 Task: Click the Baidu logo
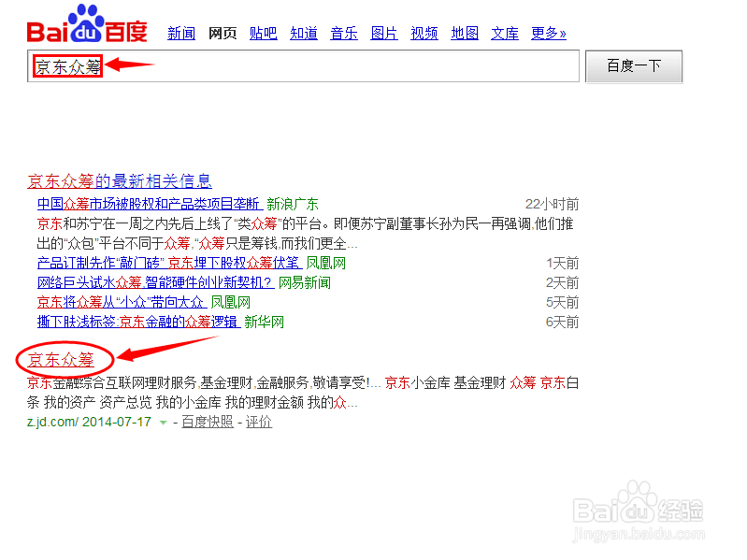(87, 23)
